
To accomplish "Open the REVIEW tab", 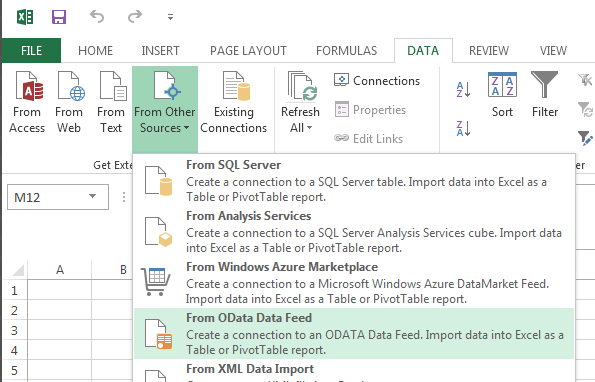I will 489,50.
